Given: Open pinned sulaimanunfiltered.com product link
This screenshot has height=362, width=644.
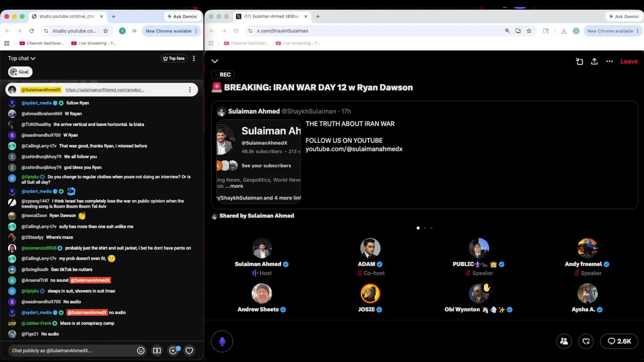Looking at the screenshot, I should (105, 90).
